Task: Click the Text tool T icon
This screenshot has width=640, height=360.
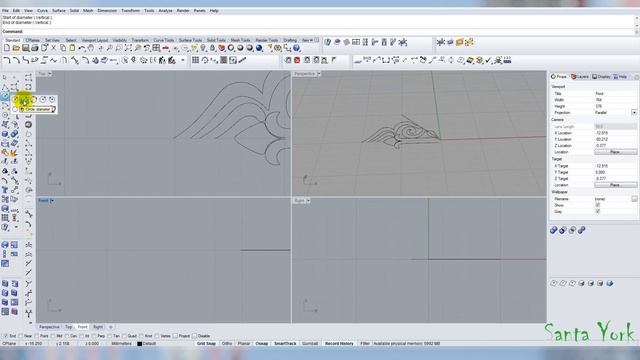Action: pyautogui.click(x=5, y=190)
